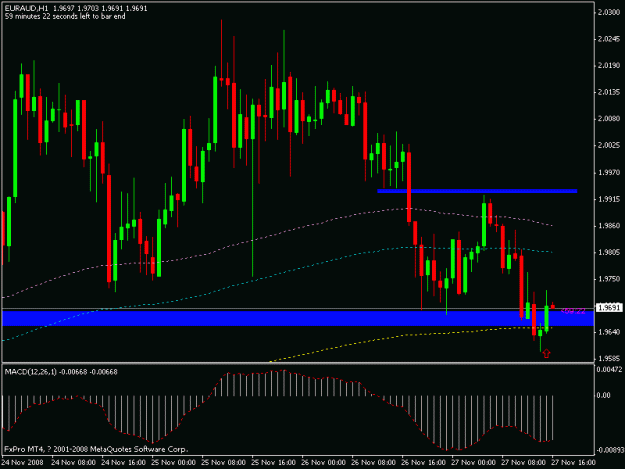Click price scale value 1.9640
This screenshot has height=469, width=625.
[609, 332]
